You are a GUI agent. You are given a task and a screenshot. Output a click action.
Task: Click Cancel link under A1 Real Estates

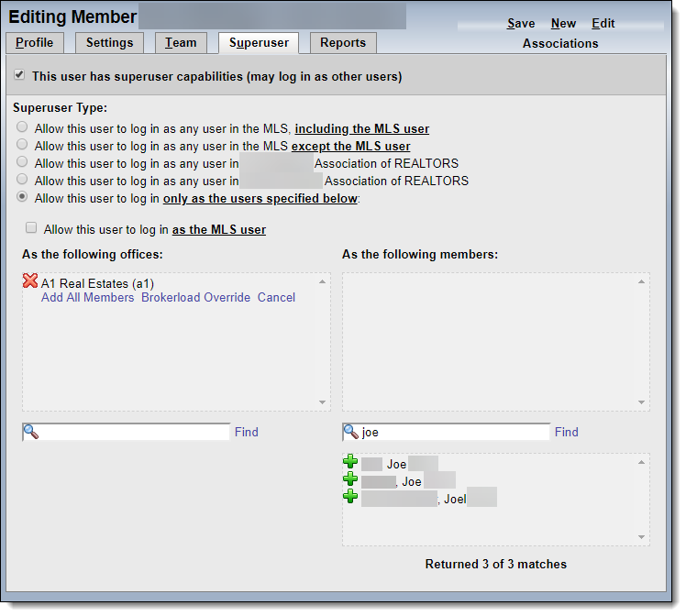(x=276, y=298)
